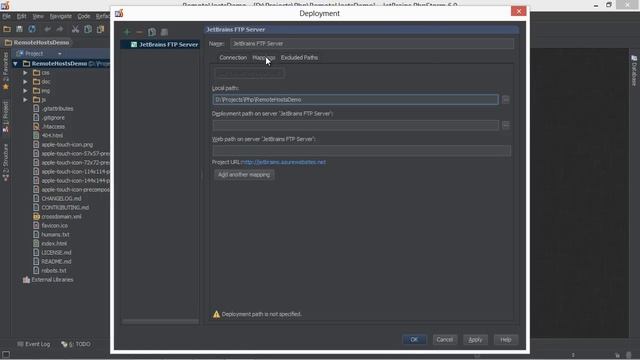Open the Navigate menu in PhpStorm
Image resolution: width=640 pixels, height=360 pixels.
60,16
